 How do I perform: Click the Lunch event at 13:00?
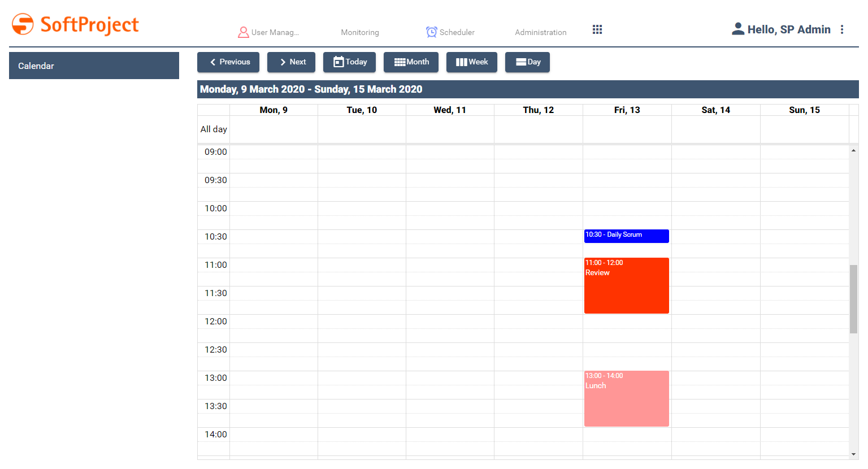(626, 398)
